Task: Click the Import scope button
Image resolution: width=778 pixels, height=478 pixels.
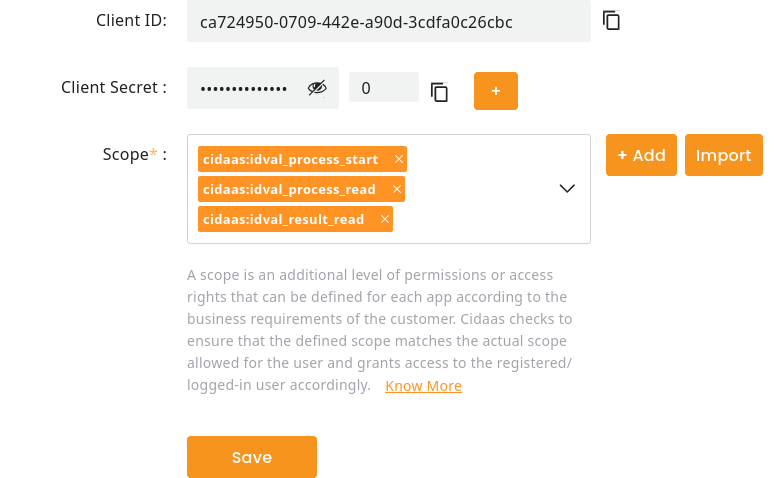Action: click(x=723, y=155)
